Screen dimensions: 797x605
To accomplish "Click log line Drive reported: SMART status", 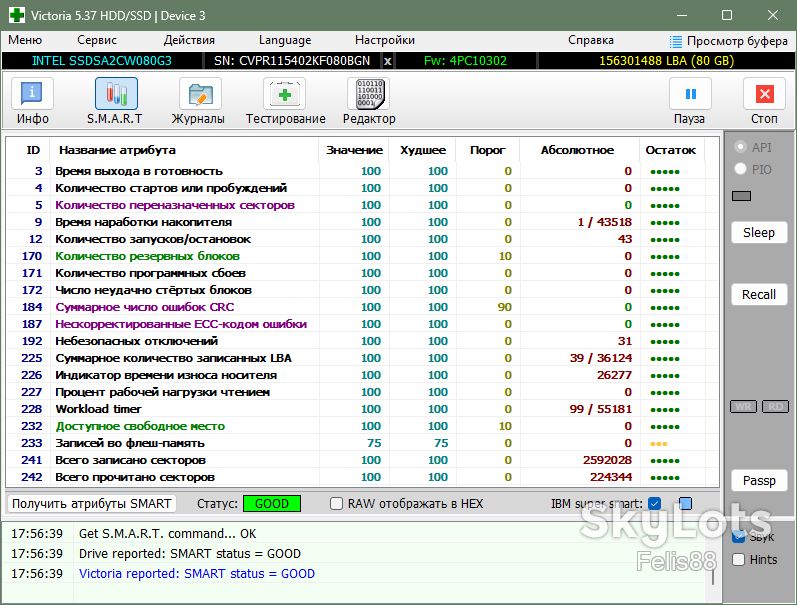I will pos(190,554).
